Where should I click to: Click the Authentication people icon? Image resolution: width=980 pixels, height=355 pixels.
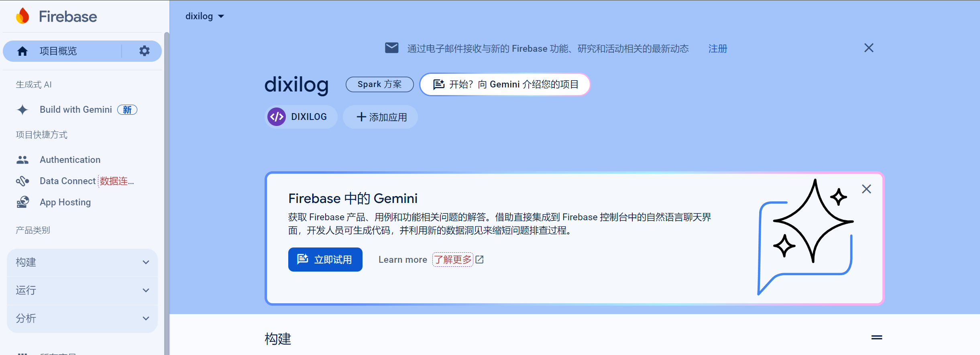22,160
